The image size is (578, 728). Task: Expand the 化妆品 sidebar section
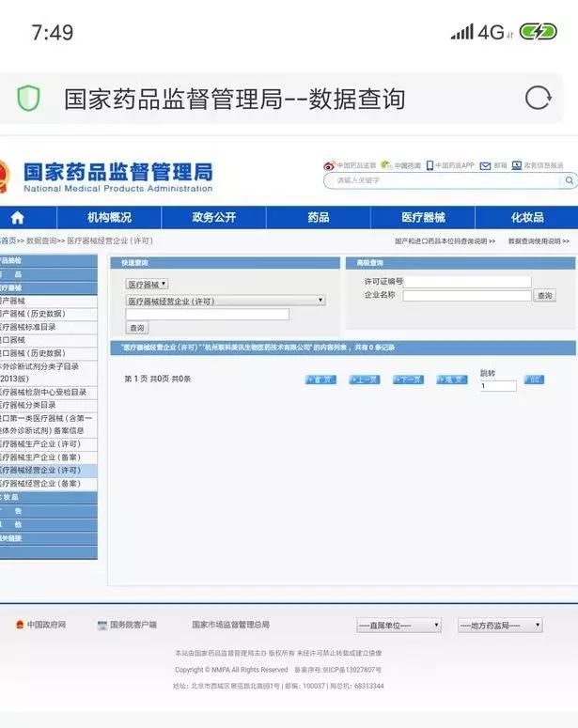pyautogui.click(x=49, y=497)
